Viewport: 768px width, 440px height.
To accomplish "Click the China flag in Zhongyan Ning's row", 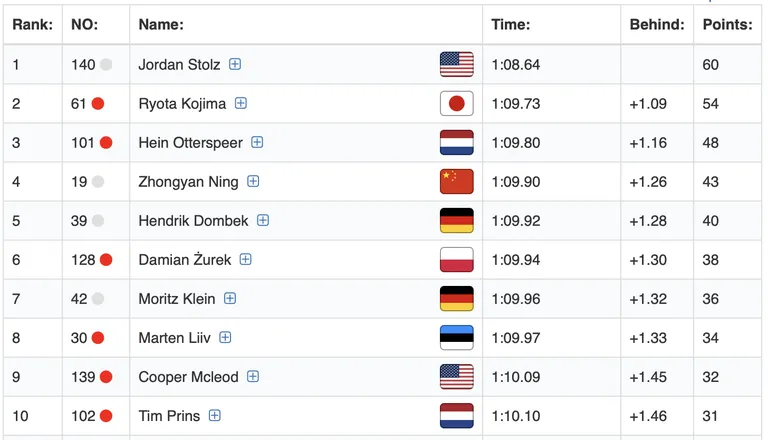I will click(456, 181).
